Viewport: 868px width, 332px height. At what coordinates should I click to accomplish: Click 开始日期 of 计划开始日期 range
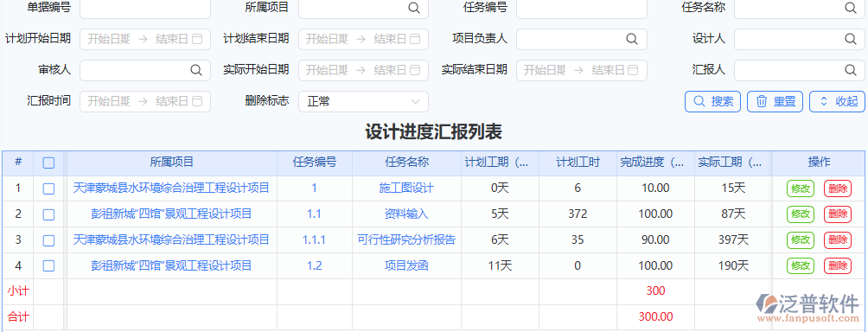point(109,39)
